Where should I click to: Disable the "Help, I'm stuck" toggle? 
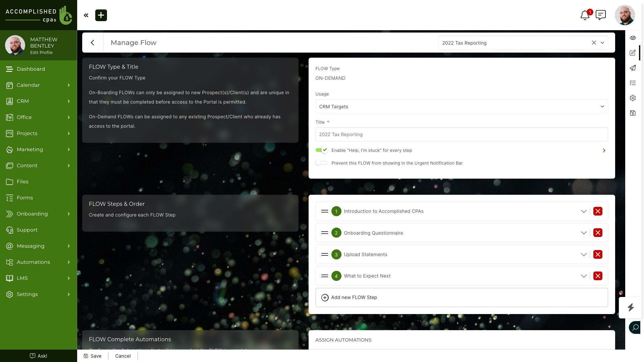coord(321,150)
